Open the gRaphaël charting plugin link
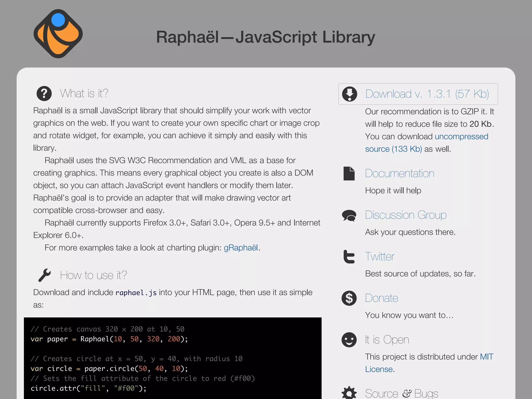The height and width of the screenshot is (399, 532). point(241,248)
